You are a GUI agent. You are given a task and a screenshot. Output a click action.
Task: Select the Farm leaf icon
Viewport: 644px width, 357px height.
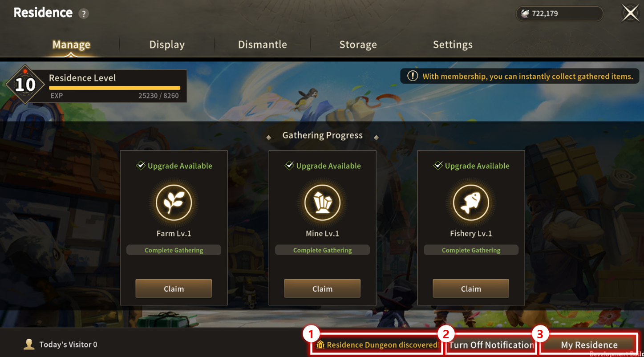(x=174, y=203)
